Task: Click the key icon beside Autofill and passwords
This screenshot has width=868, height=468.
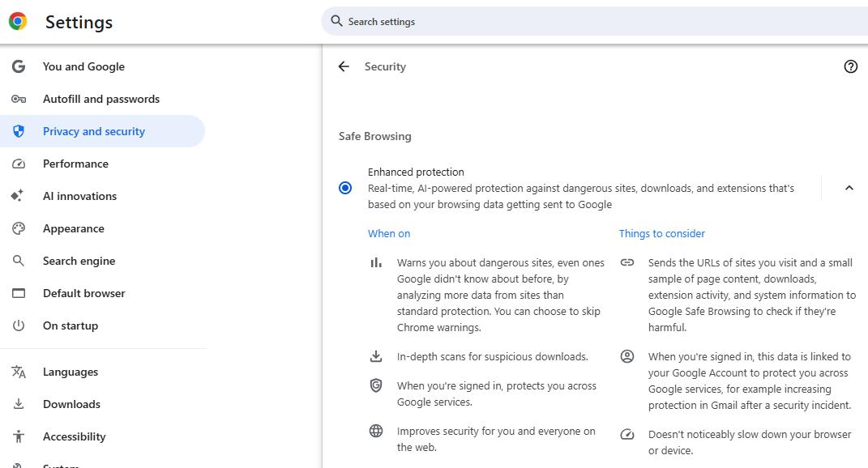Action: (x=19, y=99)
